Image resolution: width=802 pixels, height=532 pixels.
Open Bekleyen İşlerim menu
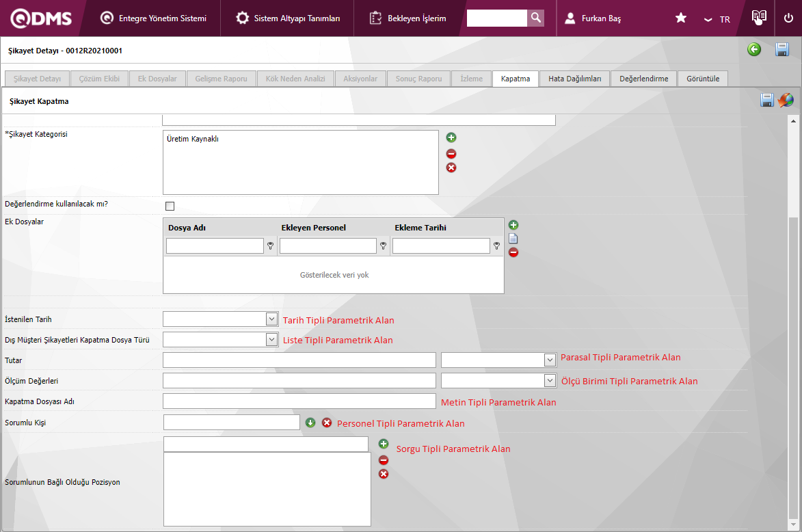(409, 18)
